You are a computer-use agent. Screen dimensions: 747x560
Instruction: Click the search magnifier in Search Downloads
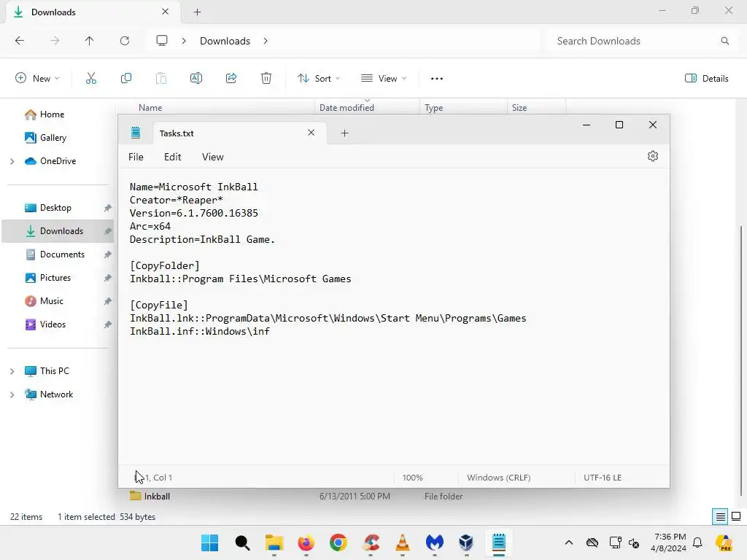coord(725,41)
